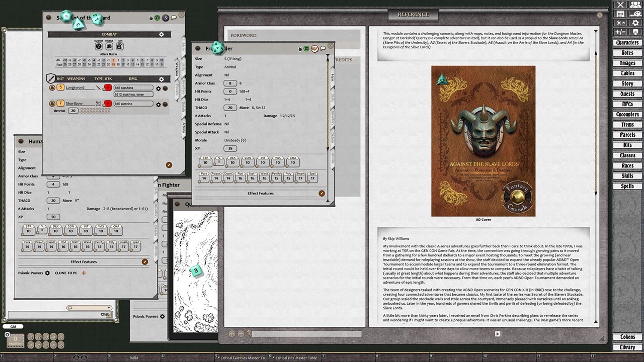
Task: Click the Initiative icon in the Combat section
Action: click(x=109, y=46)
